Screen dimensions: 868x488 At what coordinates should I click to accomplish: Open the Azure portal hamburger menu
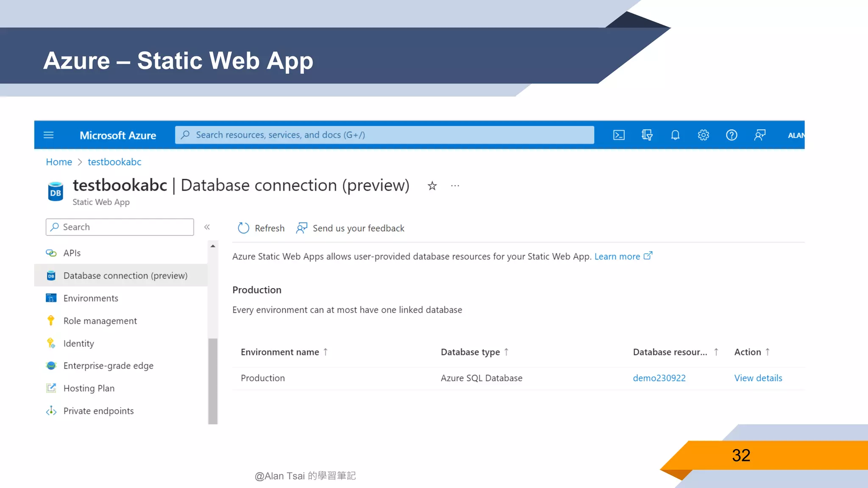tap(49, 135)
